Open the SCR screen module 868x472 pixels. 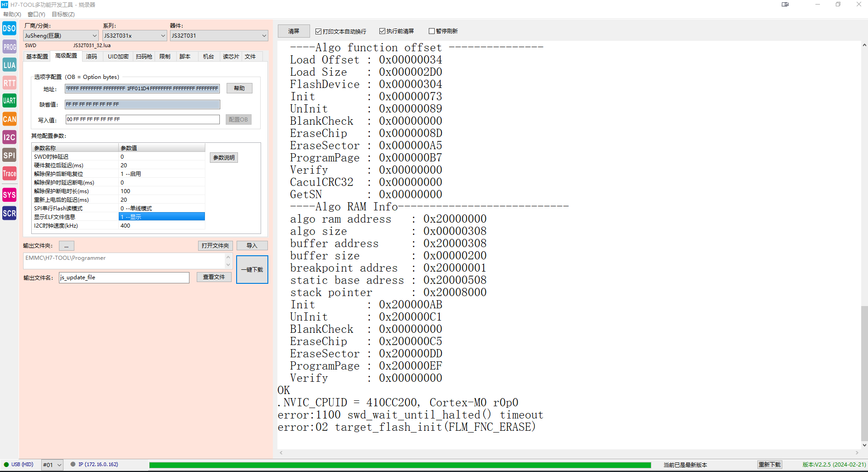pyautogui.click(x=9, y=213)
